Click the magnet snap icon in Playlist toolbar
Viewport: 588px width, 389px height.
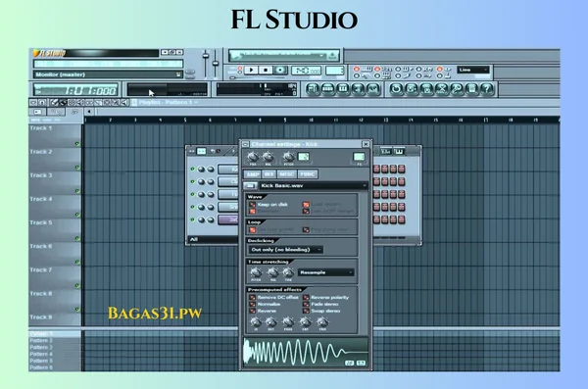point(42,103)
